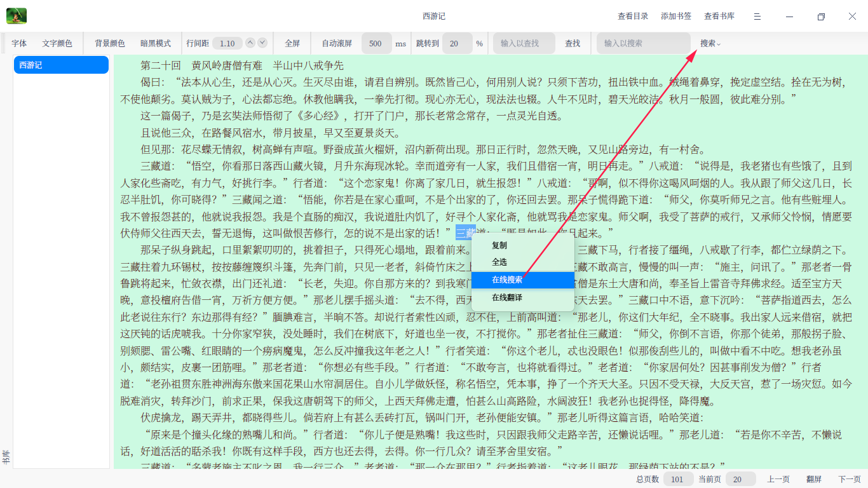Choose 复制 from the context menu

[x=522, y=245]
